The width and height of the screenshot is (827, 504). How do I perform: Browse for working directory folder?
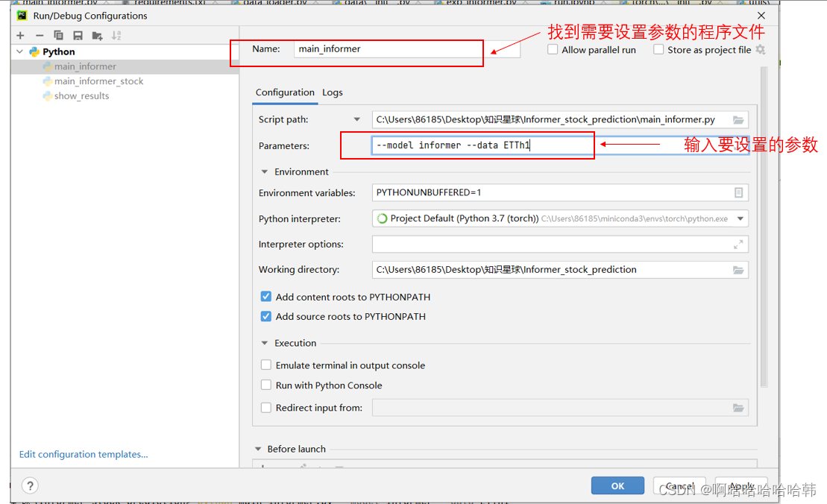tap(738, 270)
